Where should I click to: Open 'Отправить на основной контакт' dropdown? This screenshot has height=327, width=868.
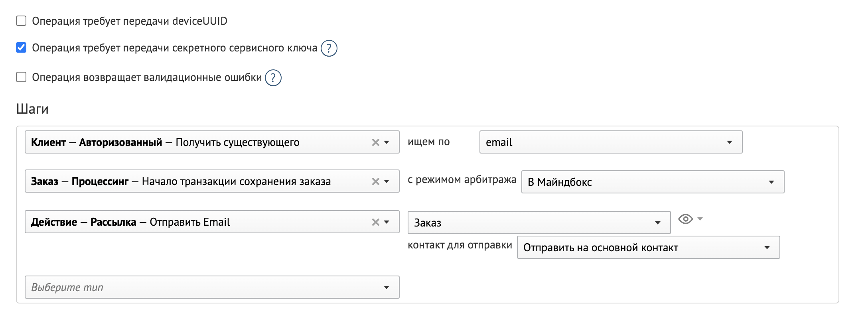tap(648, 247)
